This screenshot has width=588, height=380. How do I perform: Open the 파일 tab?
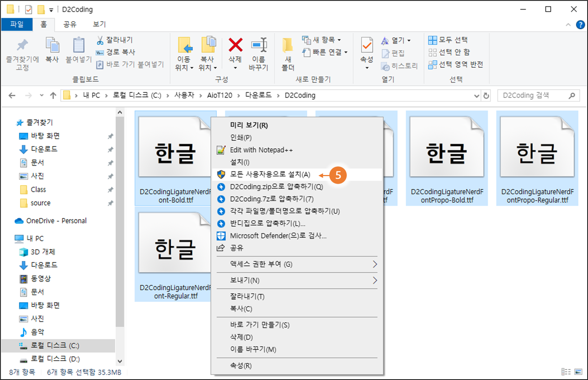(17, 24)
